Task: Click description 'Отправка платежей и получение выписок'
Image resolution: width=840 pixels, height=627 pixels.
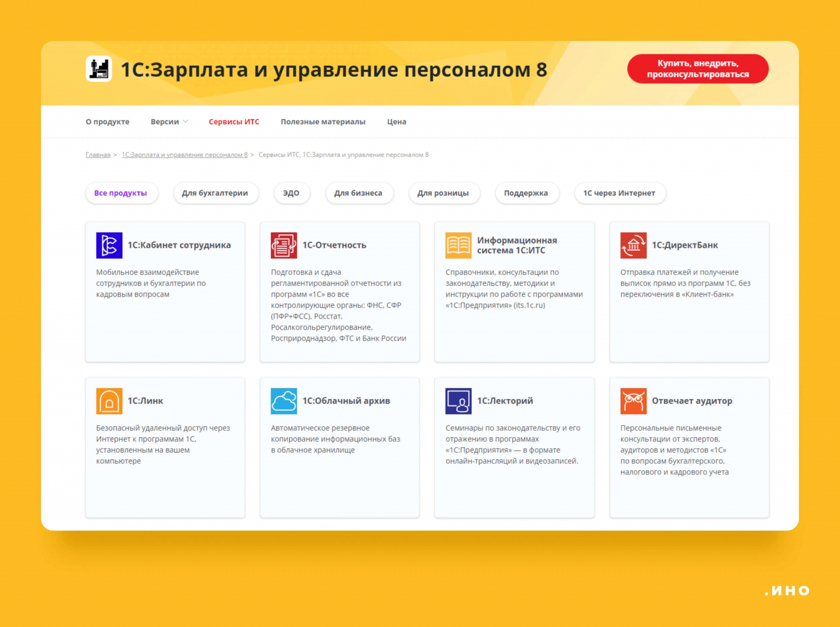Action: click(x=686, y=284)
